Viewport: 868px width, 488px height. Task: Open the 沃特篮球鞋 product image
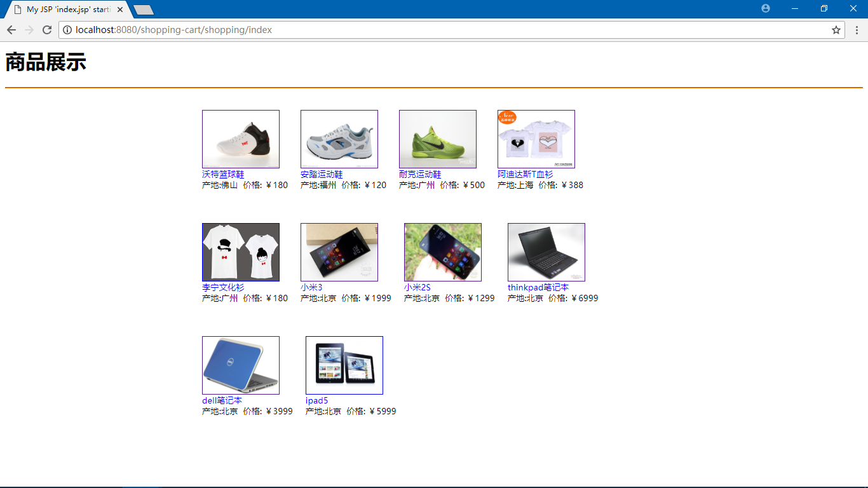(x=241, y=139)
